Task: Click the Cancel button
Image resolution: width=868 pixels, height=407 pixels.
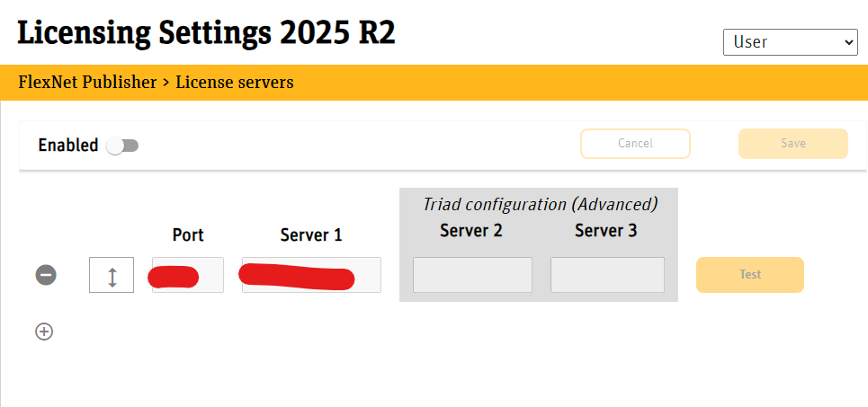Action: click(636, 144)
